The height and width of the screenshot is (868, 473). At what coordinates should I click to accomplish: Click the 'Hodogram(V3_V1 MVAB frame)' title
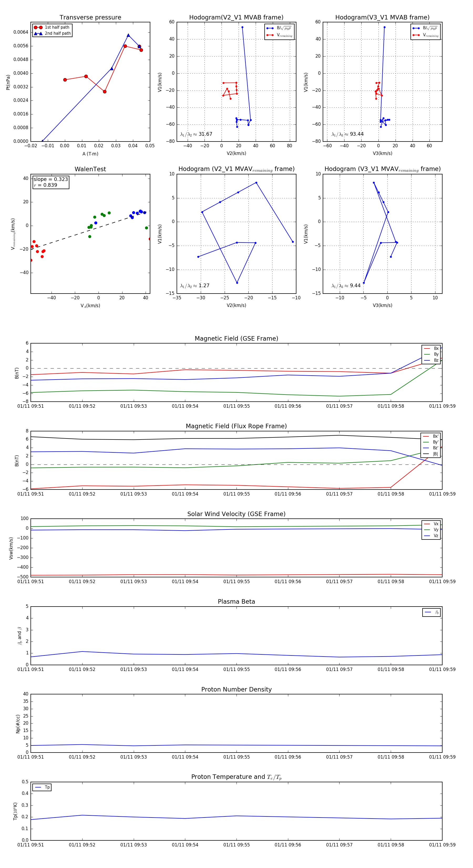pos(382,18)
